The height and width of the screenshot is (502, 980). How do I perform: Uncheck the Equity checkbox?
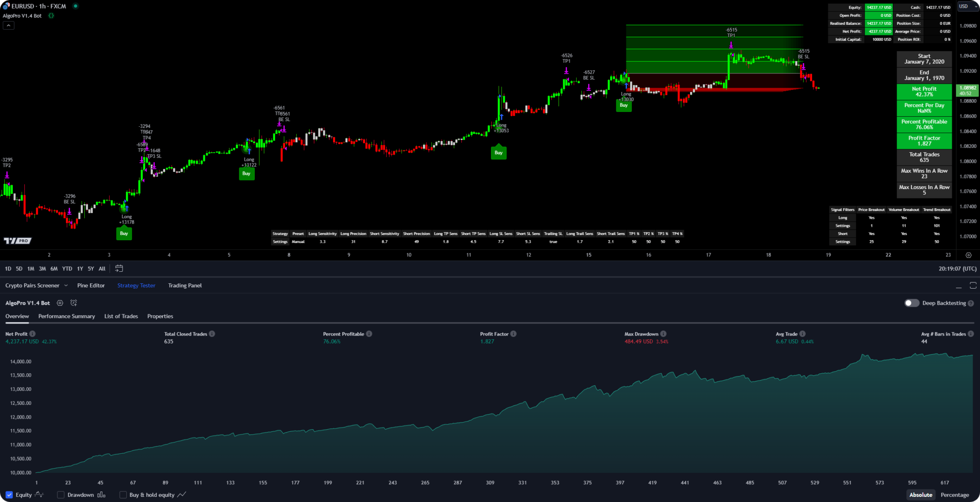(x=9, y=495)
